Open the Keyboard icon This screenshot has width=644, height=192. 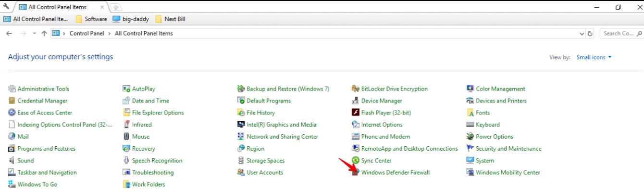click(x=471, y=125)
